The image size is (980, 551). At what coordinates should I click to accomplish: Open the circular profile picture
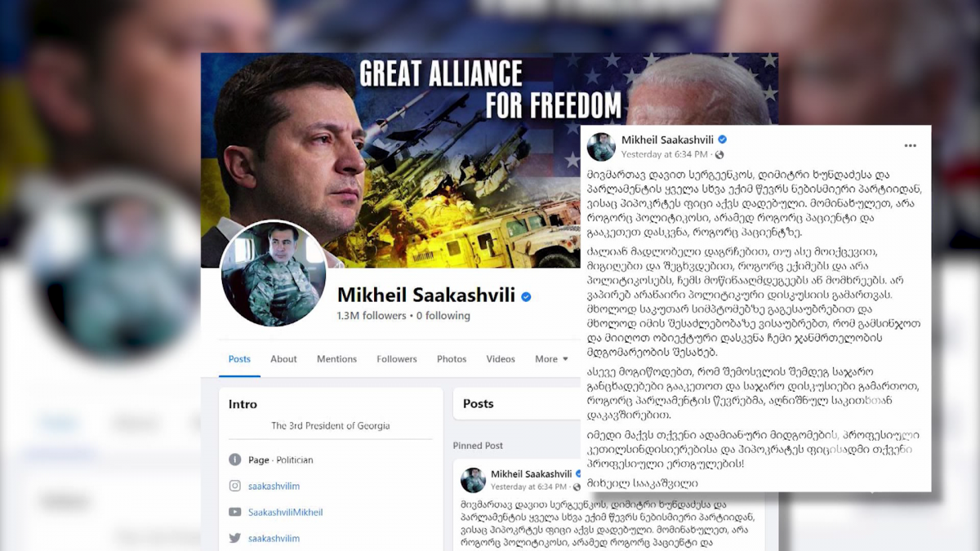(x=274, y=273)
